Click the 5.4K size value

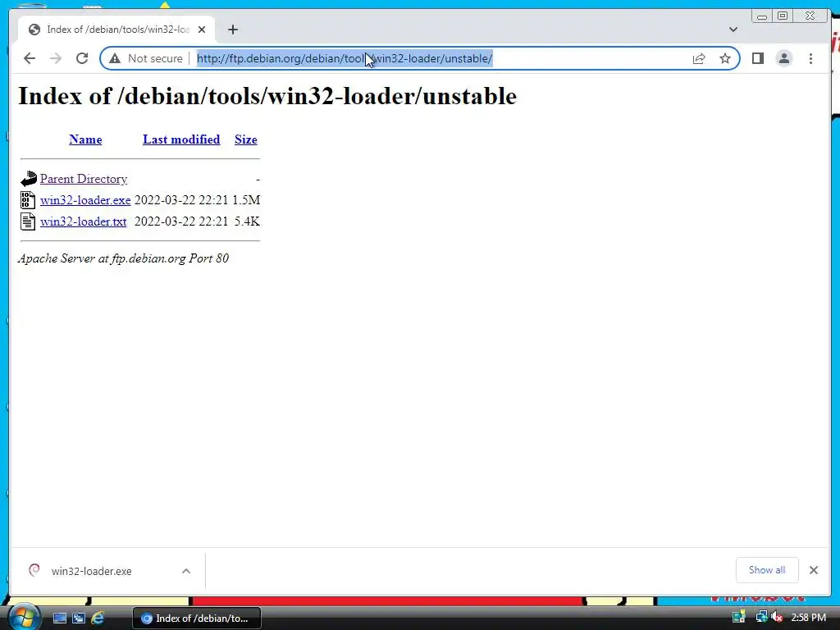click(x=247, y=221)
